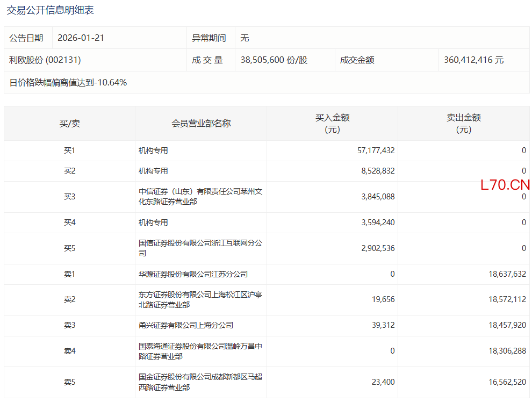Click 机构专用 in the 买1 row
Viewport: 532px width, 402px height.
[153, 151]
